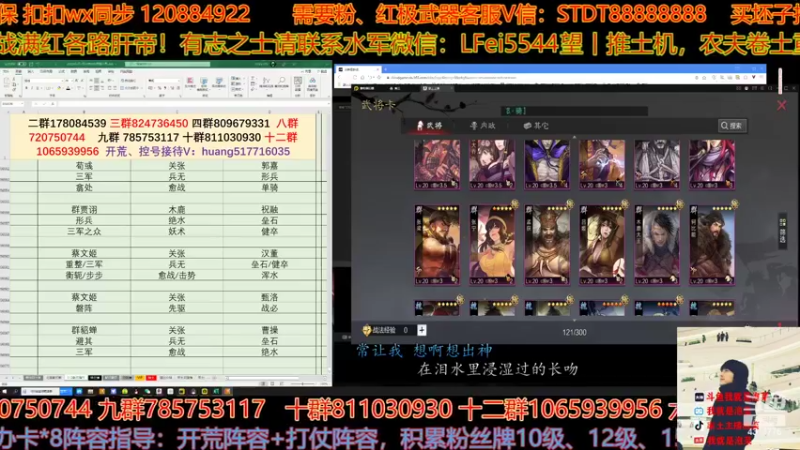Open the font name dropdown

pyautogui.click(x=62, y=81)
